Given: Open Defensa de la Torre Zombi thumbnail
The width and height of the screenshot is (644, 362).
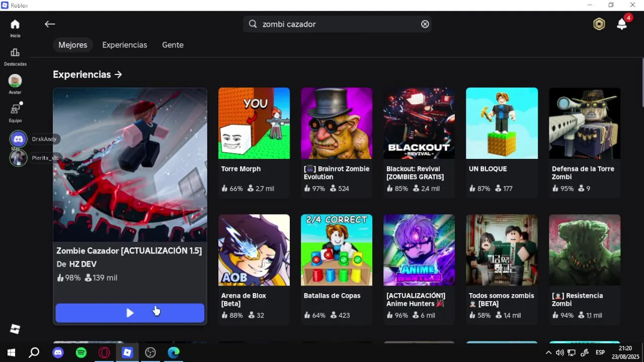Looking at the screenshot, I should pyautogui.click(x=585, y=123).
